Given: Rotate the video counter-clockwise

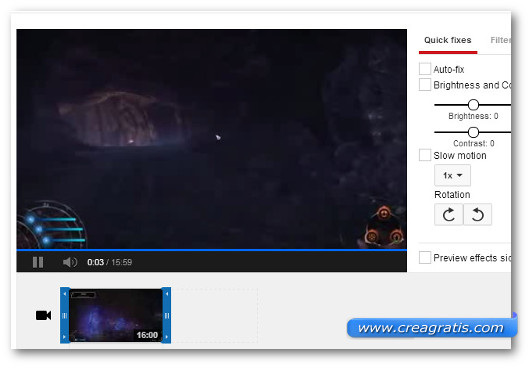Looking at the screenshot, I should click(477, 215).
